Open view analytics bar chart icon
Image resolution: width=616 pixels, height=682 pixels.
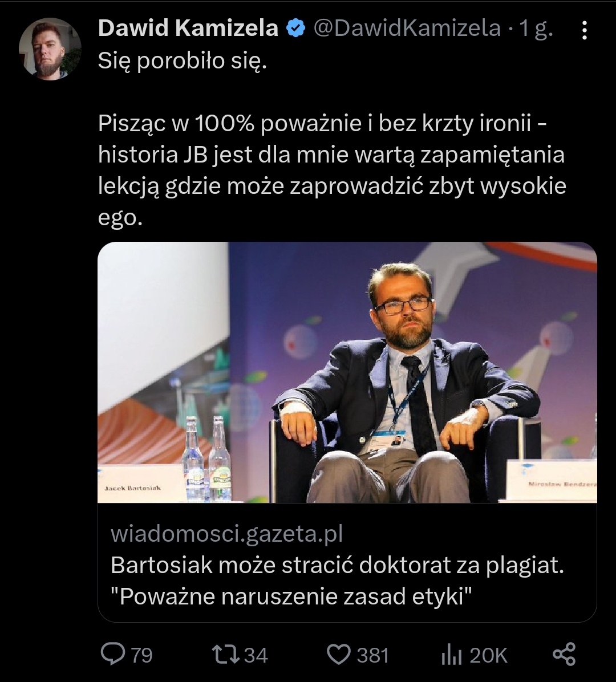(452, 654)
